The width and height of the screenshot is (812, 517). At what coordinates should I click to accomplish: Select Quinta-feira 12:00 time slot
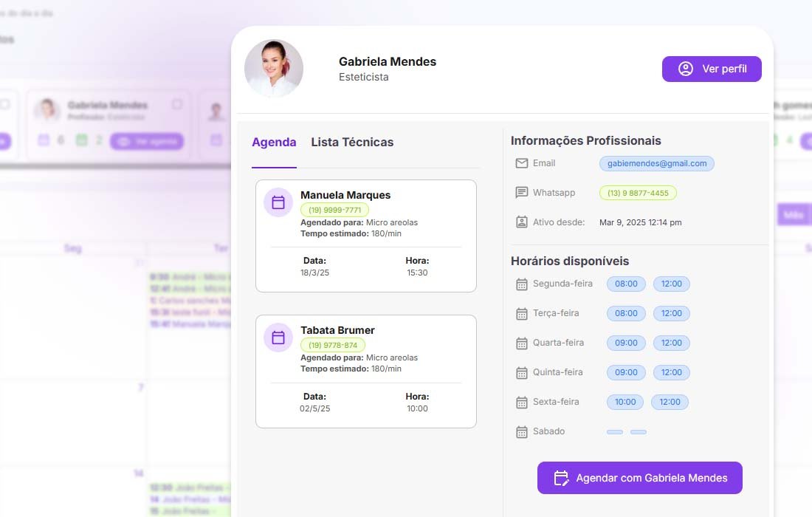[672, 372]
